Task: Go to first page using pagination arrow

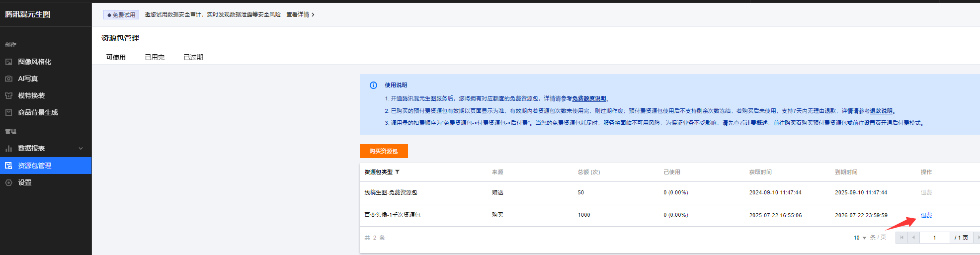Action: click(901, 238)
